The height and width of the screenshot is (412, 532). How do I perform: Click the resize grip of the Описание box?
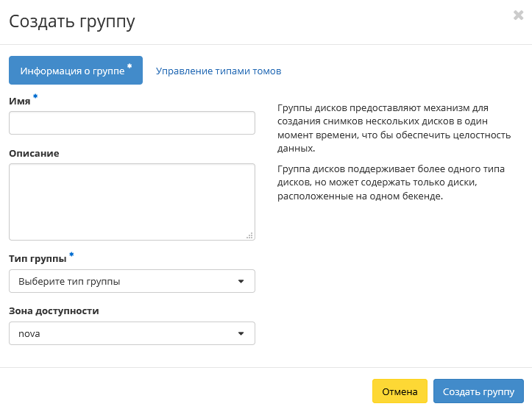tap(249, 235)
